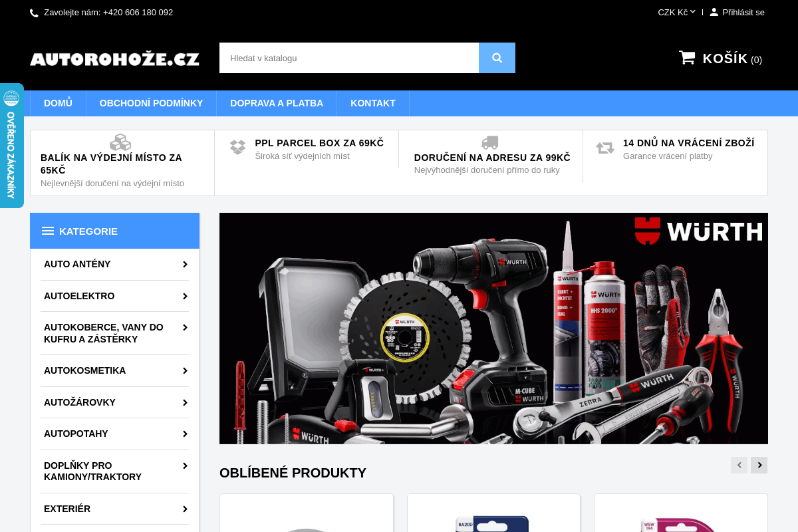The image size is (798, 532).
Task: Open the Obchodní podmínky menu item
Action: 151,103
